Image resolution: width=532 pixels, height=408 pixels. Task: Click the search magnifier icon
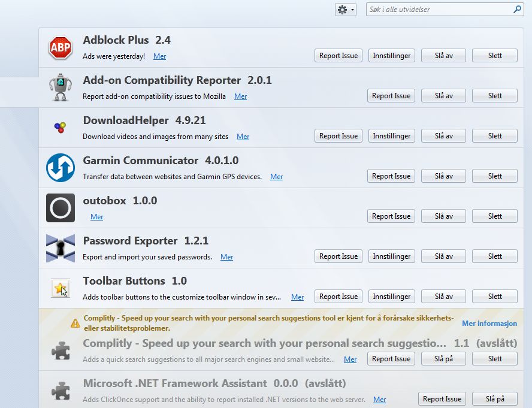pos(517,9)
